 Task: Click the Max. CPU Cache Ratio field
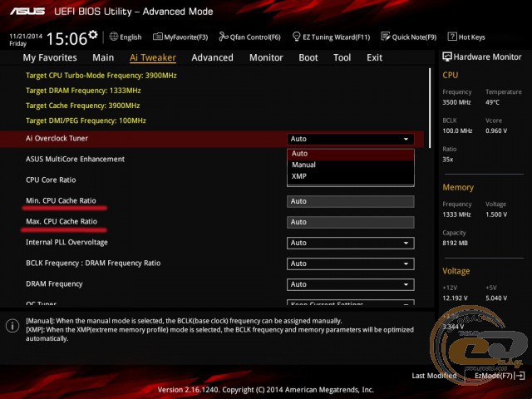tap(351, 222)
